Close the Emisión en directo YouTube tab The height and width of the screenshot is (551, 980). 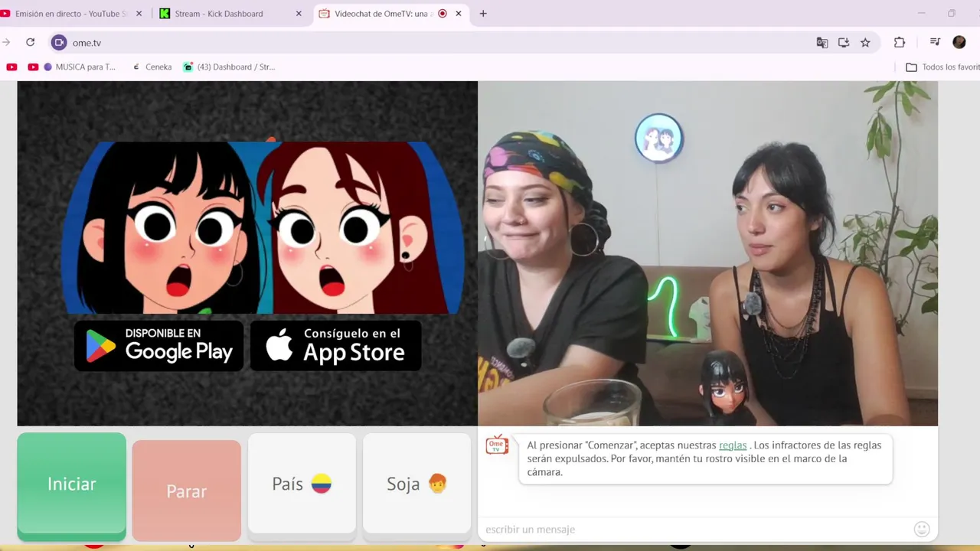click(139, 14)
